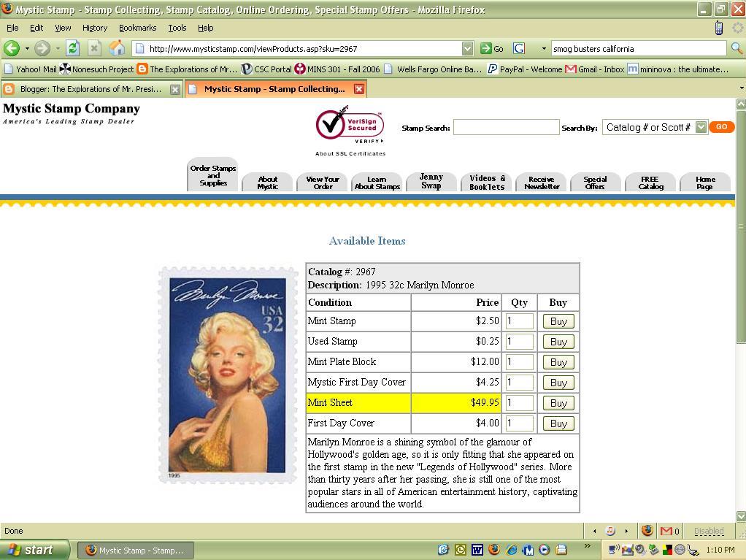Open the Help menu

pos(206,28)
